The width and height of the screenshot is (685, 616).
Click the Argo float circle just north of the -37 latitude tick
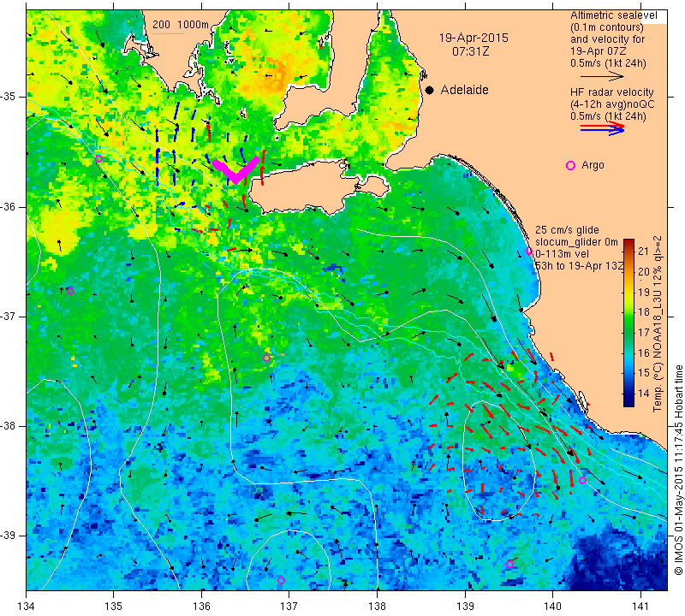(x=71, y=291)
